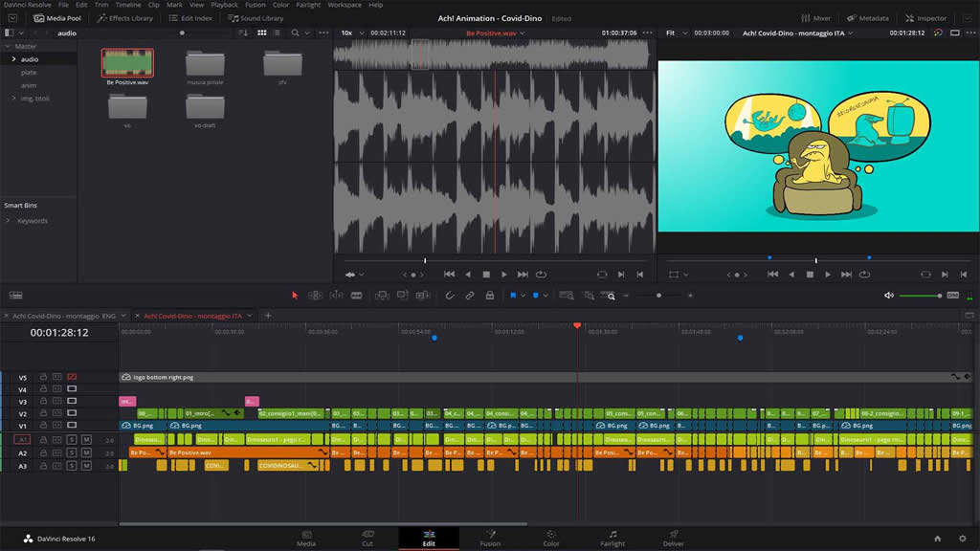Expand the img, titoli bin
980x551 pixels.
point(13,99)
